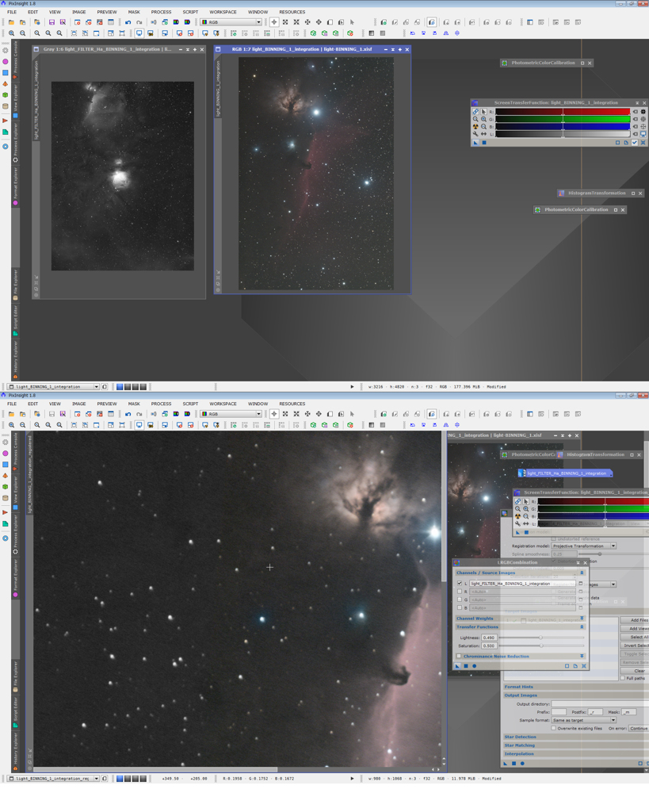
Task: Click the Invert Selection button
Action: pos(636,645)
